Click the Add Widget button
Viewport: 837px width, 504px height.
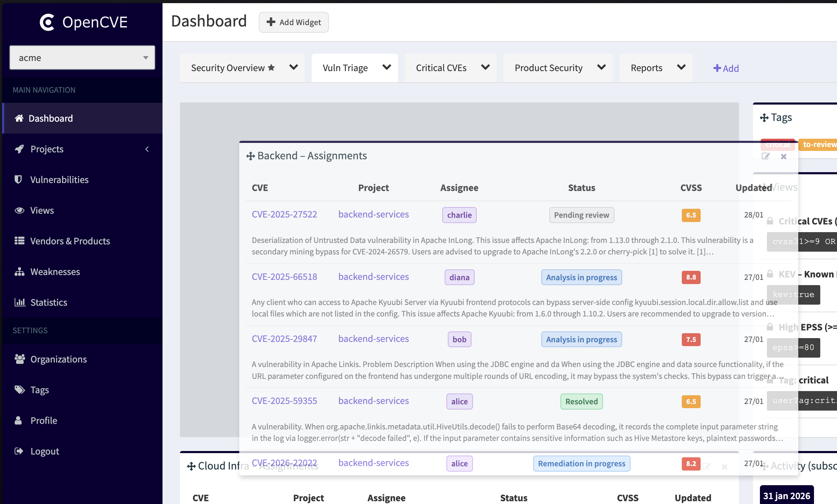[x=294, y=22]
